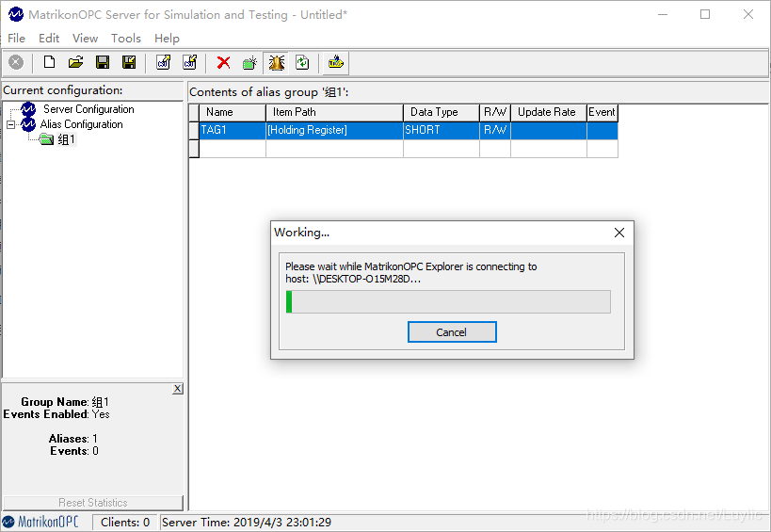
Task: Minimize the MatrikonOPC Server window
Action: [x=663, y=14]
